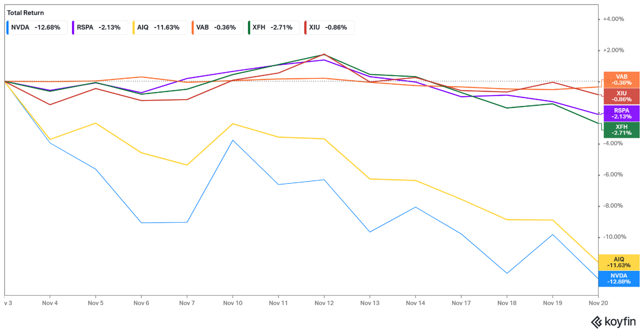
Task: Toggle RSPA series in top legend
Action: [96, 27]
